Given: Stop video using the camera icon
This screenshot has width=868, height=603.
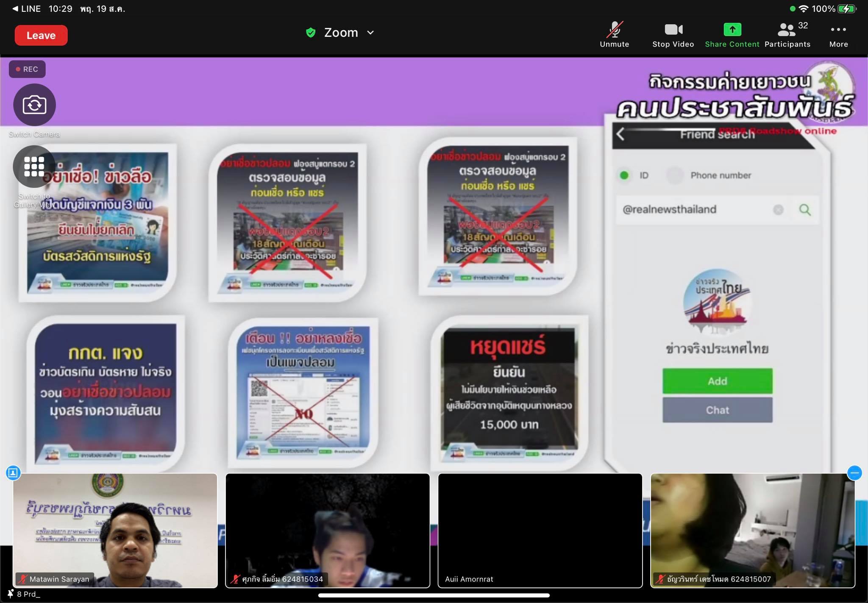Looking at the screenshot, I should coord(673,30).
